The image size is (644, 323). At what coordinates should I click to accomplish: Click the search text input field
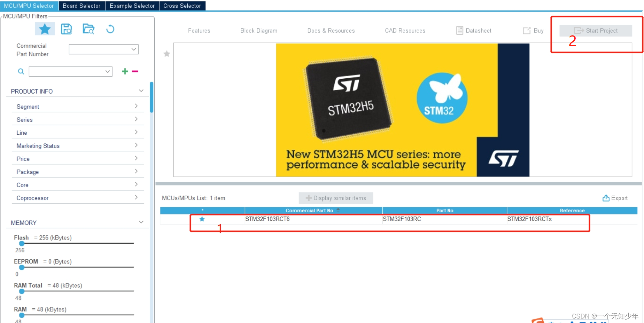[x=66, y=72]
